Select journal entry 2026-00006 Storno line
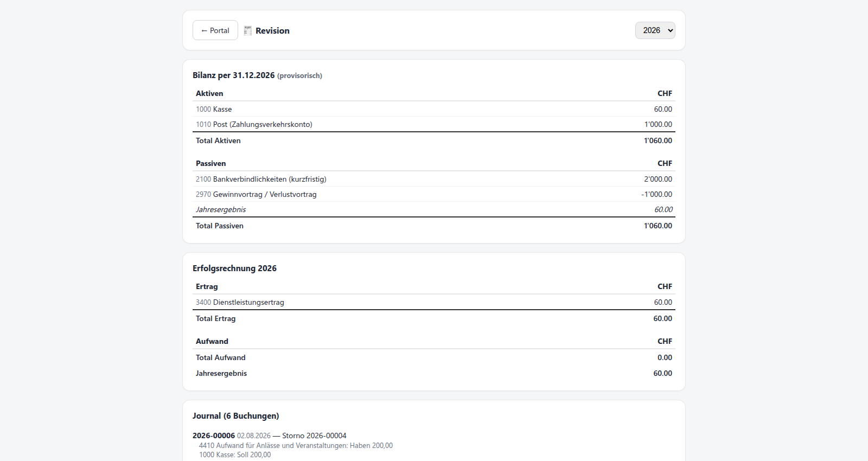 (x=269, y=436)
